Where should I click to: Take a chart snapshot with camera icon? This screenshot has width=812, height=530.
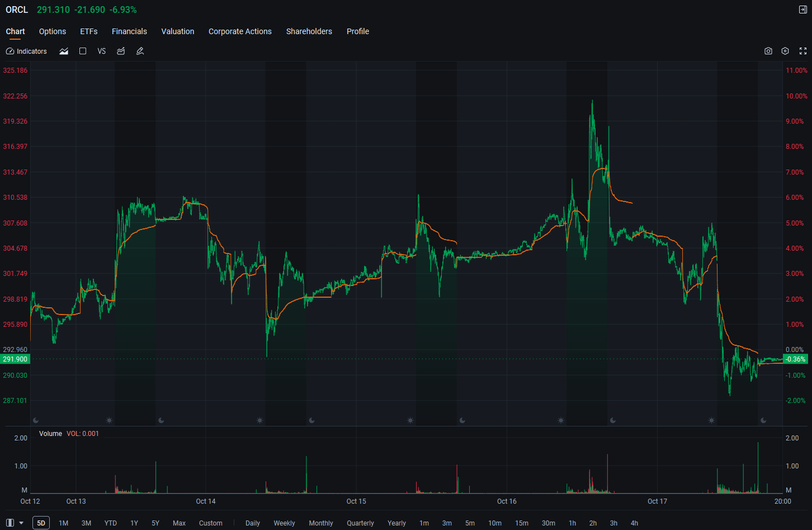point(768,51)
